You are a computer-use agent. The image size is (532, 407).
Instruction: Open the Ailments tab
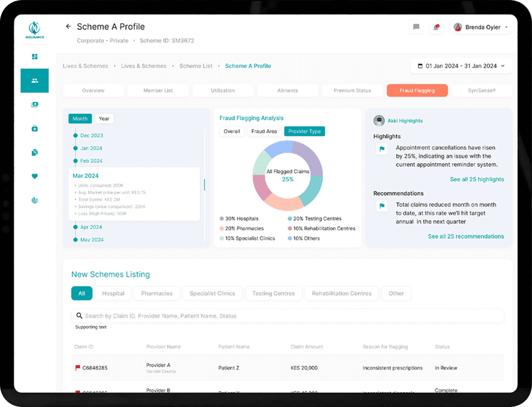pyautogui.click(x=288, y=90)
